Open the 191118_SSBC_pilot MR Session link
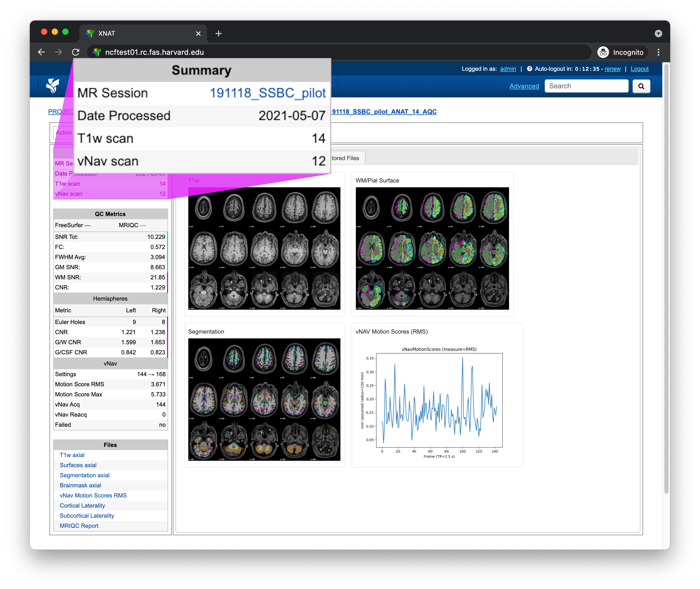Image resolution: width=700 pixels, height=589 pixels. pyautogui.click(x=267, y=93)
